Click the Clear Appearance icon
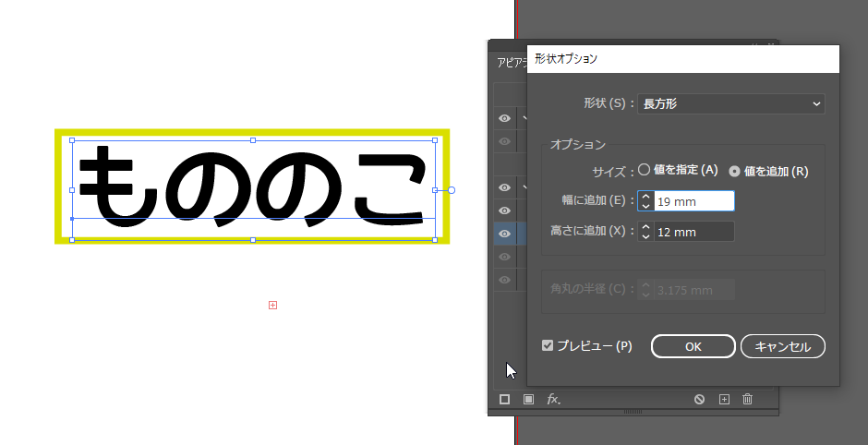868x445 pixels. point(700,399)
